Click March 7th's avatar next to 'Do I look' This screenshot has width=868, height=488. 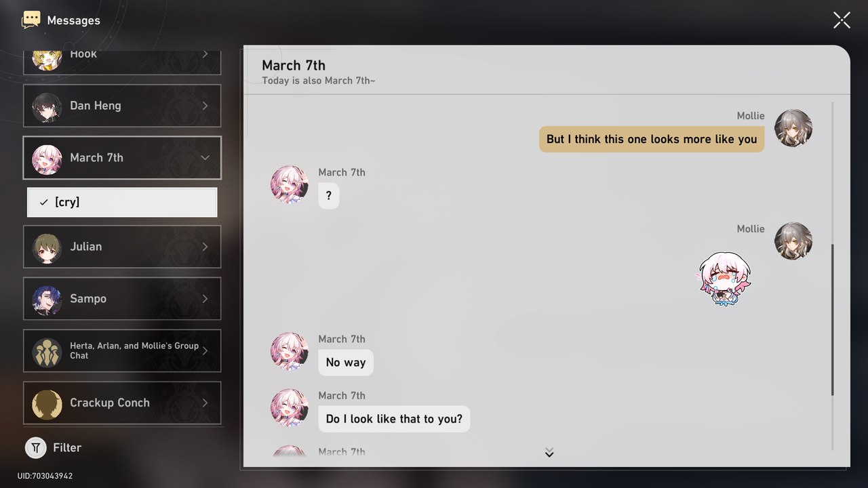[x=290, y=407]
